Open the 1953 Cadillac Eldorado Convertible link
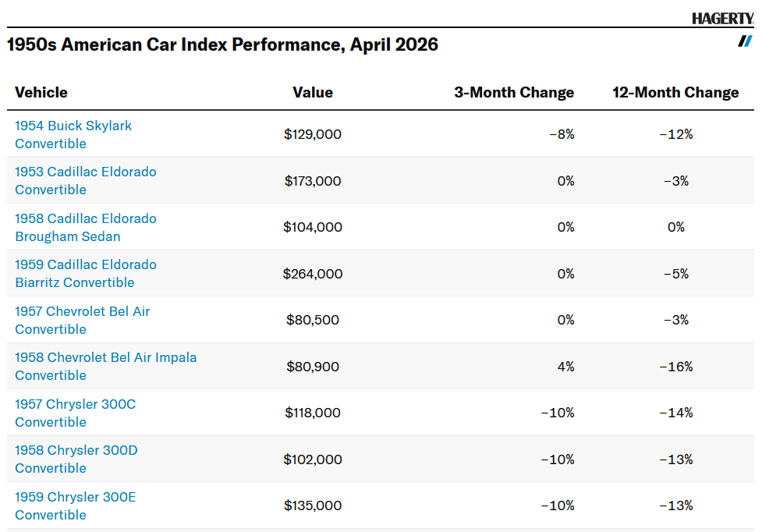 click(x=85, y=180)
